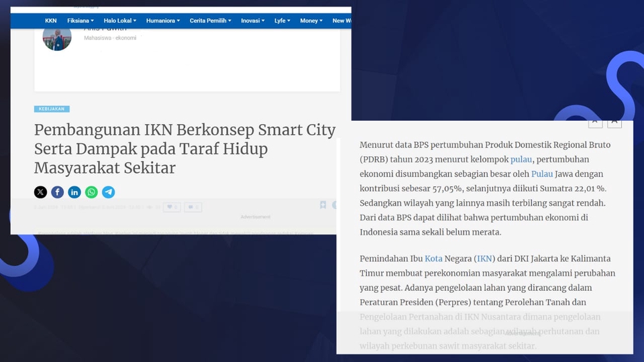Image resolution: width=644 pixels, height=362 pixels.
Task: Click the text 'Indonesia sama sekali belum merata.'
Action: [431, 232]
